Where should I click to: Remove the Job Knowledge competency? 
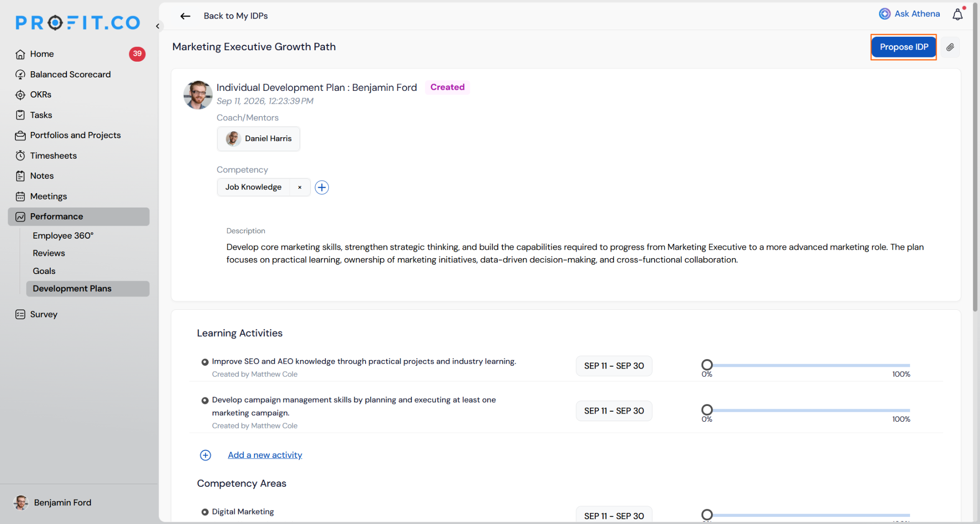tap(300, 187)
